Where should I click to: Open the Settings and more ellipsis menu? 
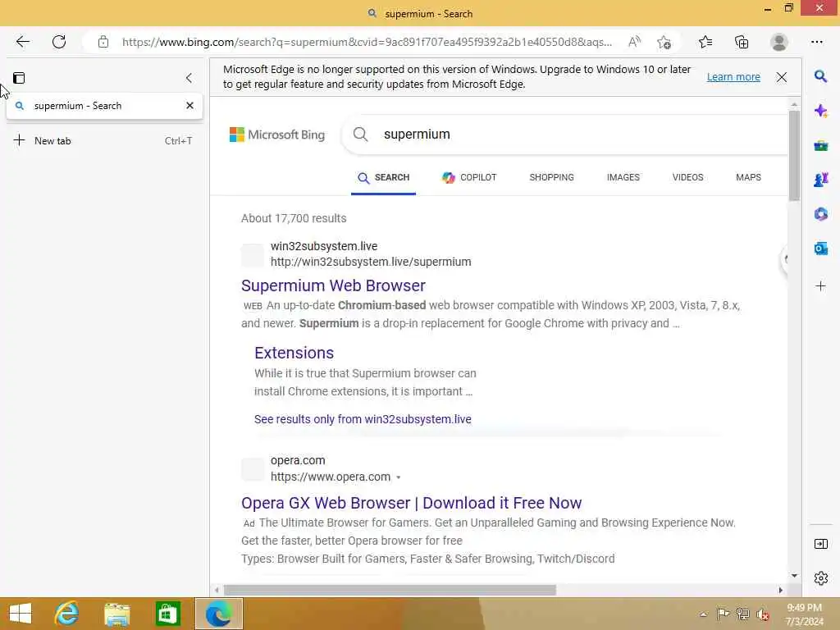click(817, 42)
